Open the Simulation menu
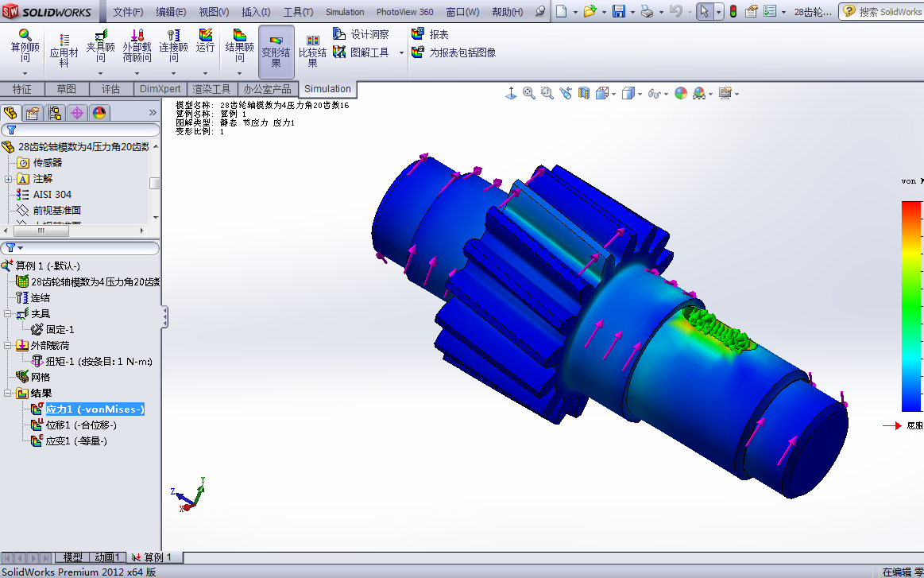 [345, 12]
